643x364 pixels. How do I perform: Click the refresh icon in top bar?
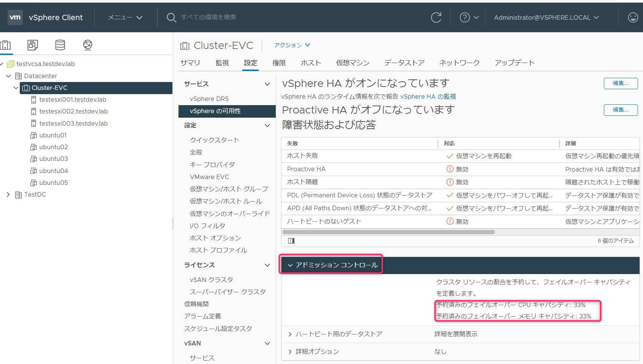pyautogui.click(x=436, y=17)
